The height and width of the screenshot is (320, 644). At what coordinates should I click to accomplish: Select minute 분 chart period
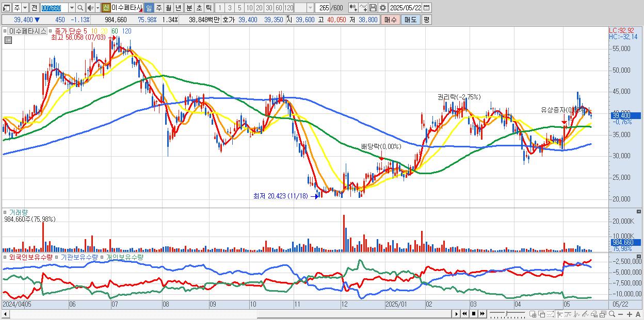pos(189,8)
